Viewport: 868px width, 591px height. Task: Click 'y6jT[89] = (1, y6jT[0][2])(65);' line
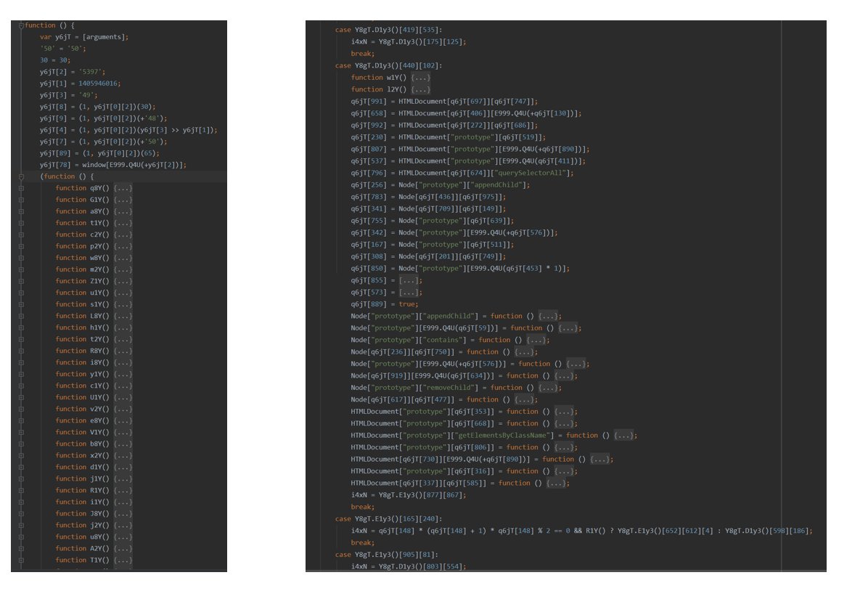pos(99,153)
